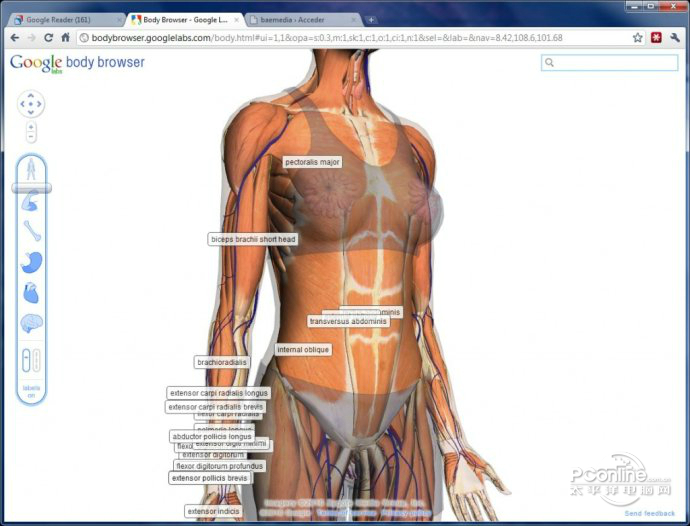Toggle the labels on switch
The image size is (690, 526).
coord(31,391)
